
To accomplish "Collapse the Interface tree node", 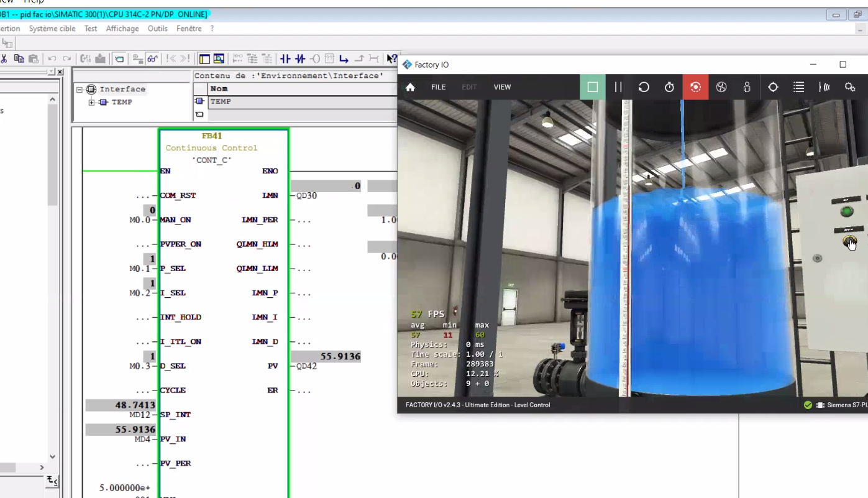I will click(x=80, y=90).
